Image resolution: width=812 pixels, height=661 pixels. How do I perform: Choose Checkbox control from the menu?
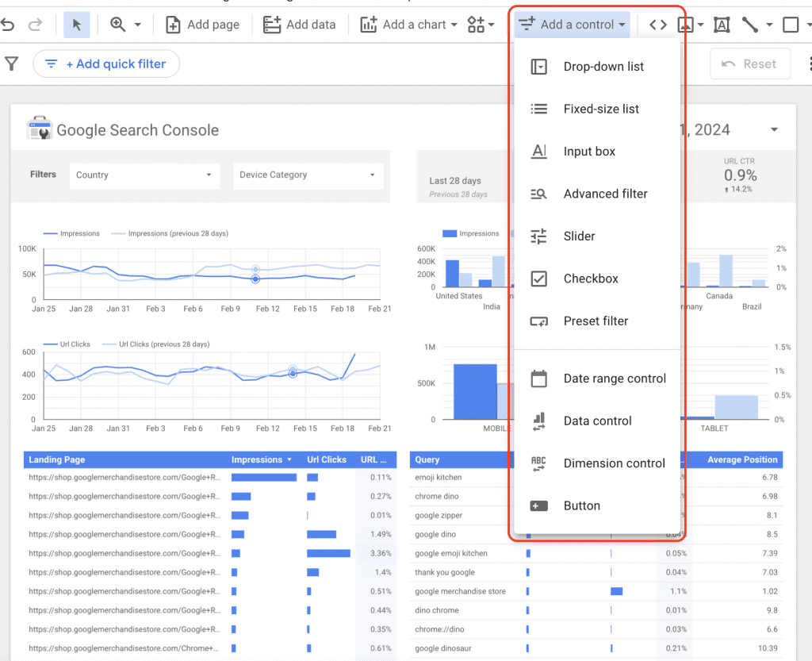click(596, 279)
